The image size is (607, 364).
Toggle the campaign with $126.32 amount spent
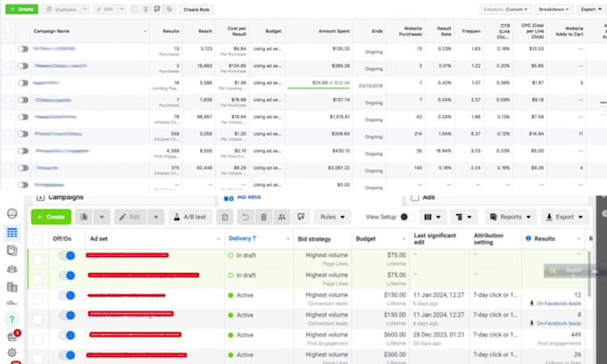coord(23,49)
